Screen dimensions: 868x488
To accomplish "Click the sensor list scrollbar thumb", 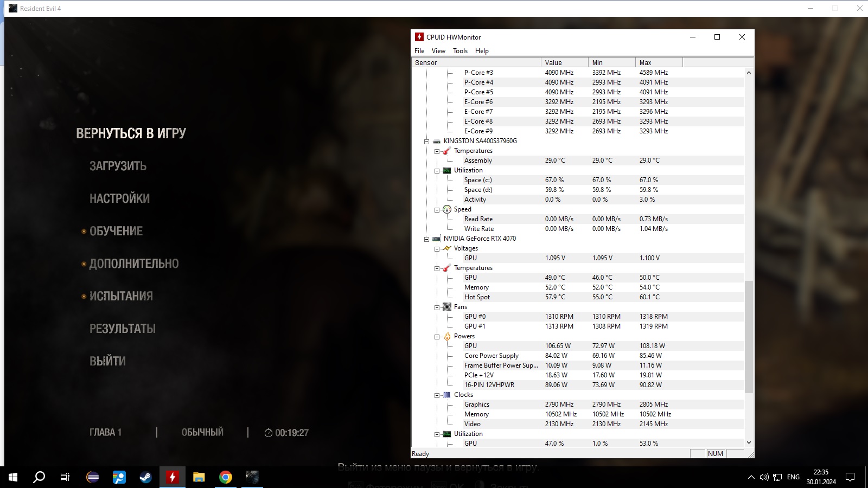I will point(749,337).
